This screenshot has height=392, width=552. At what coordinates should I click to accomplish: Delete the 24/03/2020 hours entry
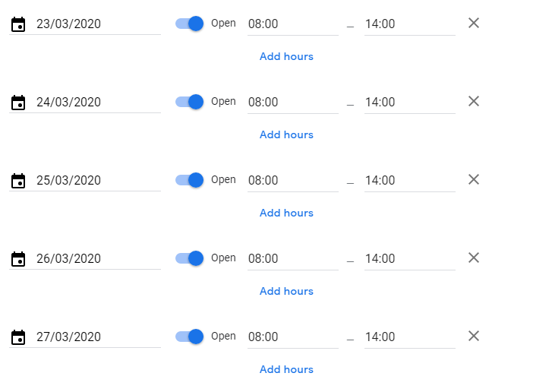474,102
